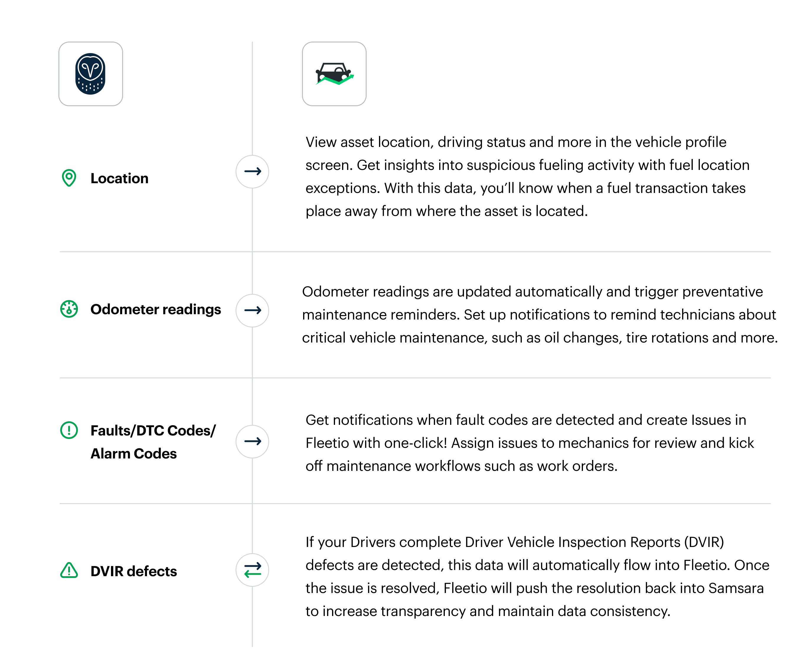
Task: Click the arrow circle beside Location
Action: 253,171
